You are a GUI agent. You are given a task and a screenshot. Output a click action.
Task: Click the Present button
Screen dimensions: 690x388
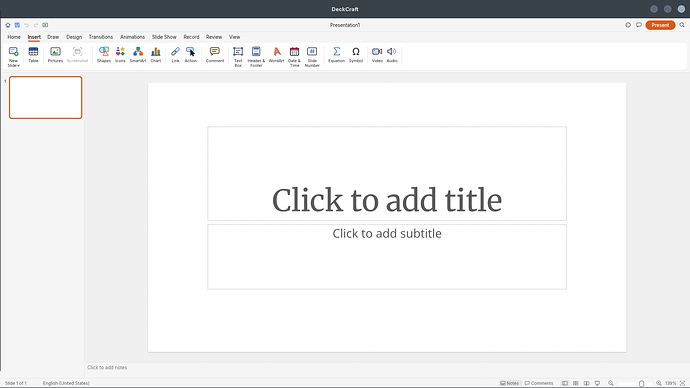pos(660,25)
